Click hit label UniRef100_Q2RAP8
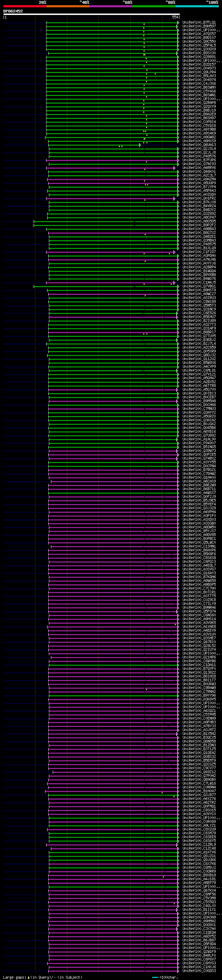 coord(199,103)
